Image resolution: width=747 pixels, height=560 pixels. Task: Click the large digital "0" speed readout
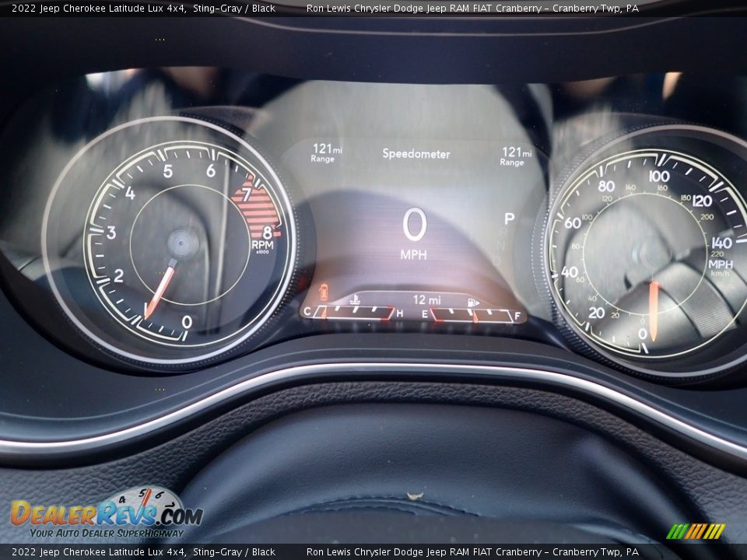414,224
